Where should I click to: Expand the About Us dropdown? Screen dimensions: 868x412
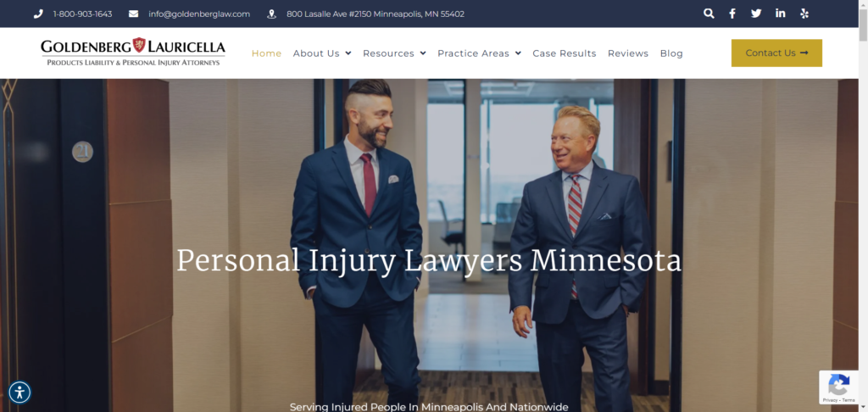[x=322, y=53]
